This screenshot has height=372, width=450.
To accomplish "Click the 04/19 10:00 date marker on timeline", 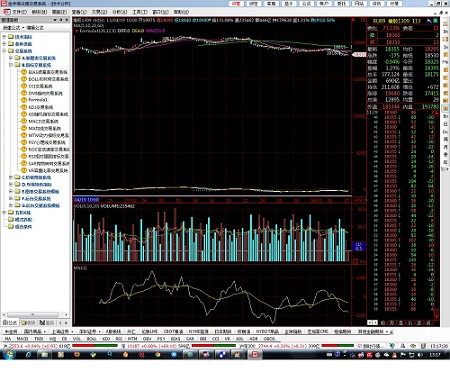I will pos(87,200).
